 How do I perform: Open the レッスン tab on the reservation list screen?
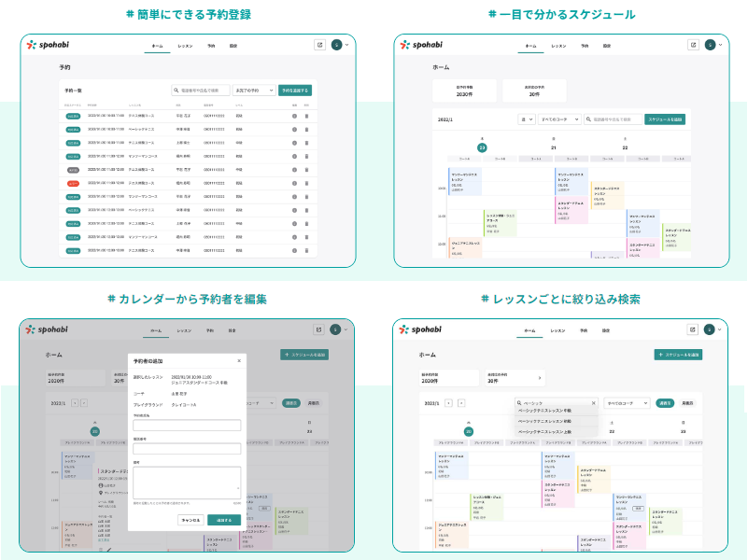point(185,45)
